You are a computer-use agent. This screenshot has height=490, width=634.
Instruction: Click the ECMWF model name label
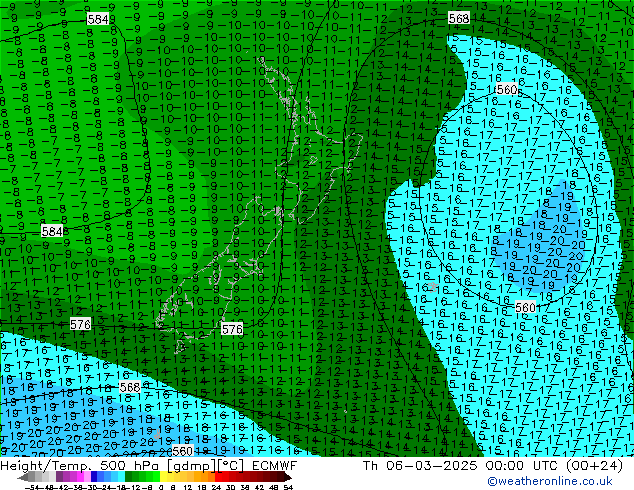click(275, 466)
